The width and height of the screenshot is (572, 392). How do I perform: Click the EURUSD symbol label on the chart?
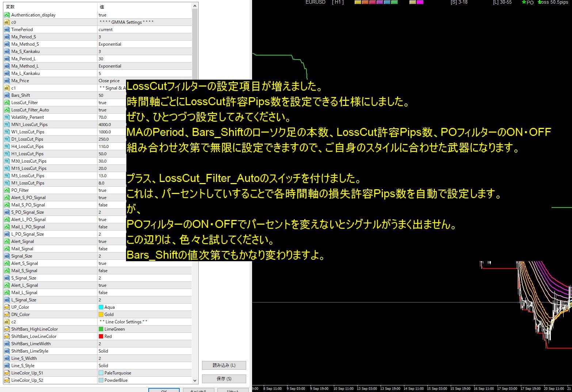tap(316, 2)
